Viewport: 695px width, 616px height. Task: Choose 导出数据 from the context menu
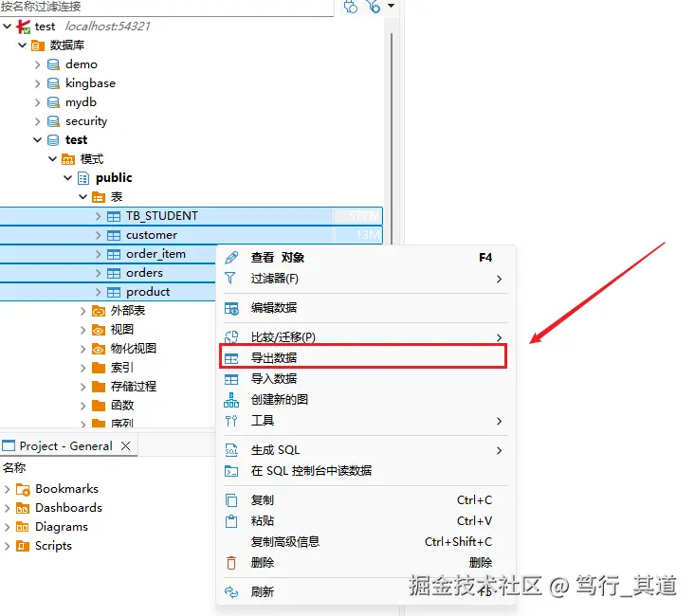(363, 357)
